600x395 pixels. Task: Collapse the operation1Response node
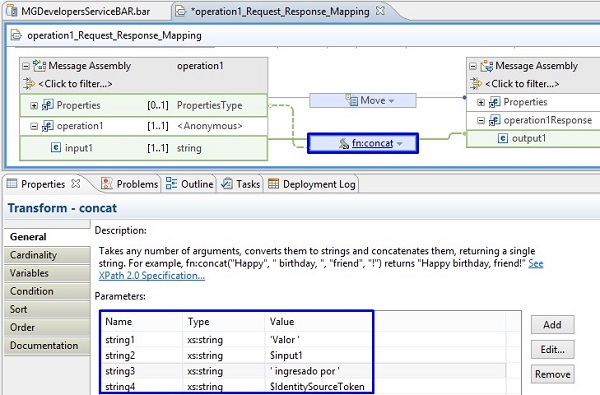click(x=481, y=121)
